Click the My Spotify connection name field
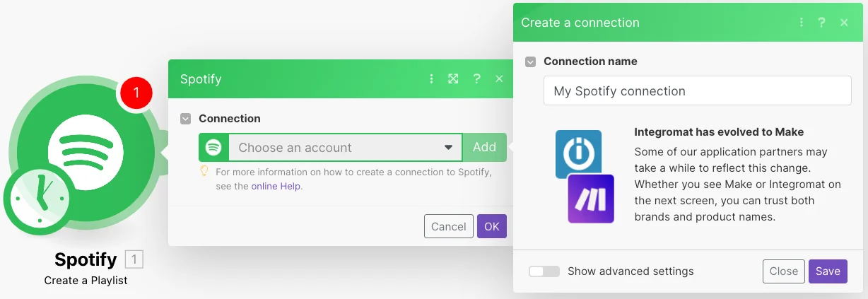The height and width of the screenshot is (299, 868). click(x=697, y=90)
